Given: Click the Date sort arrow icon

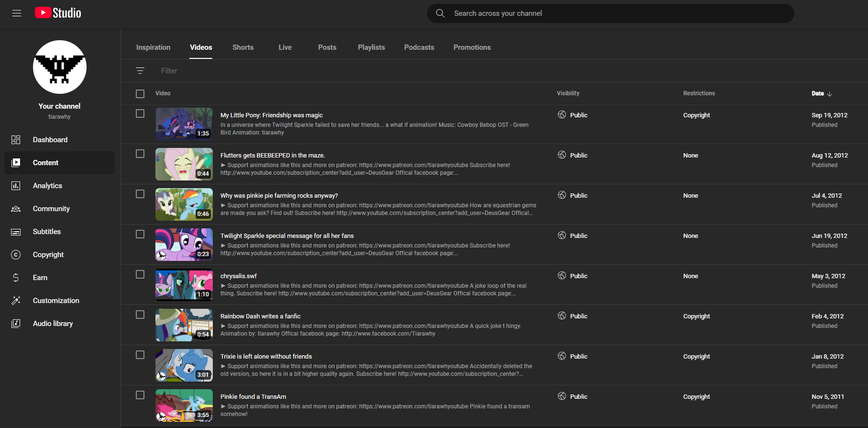Looking at the screenshot, I should 830,94.
